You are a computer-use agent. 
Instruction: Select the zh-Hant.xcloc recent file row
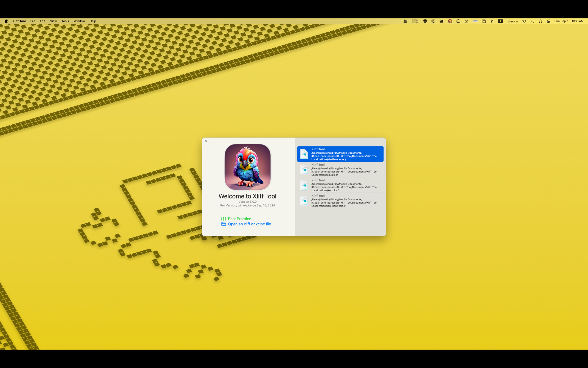(x=340, y=201)
